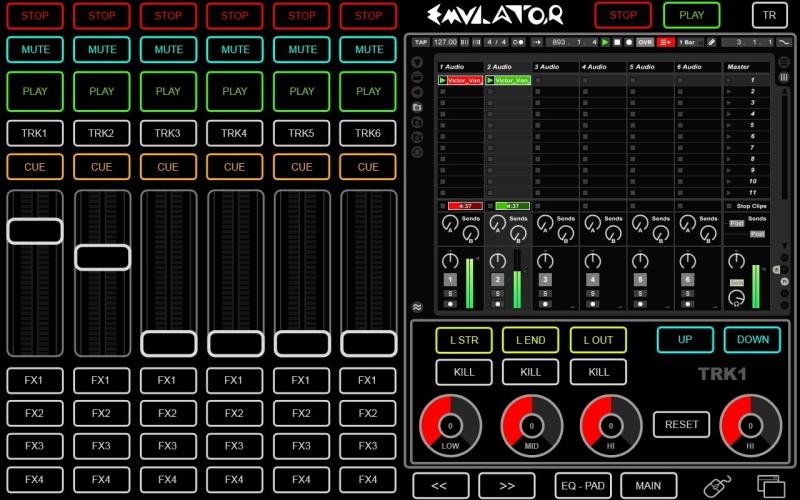This screenshot has width=800, height=500.
Task: Click the second track volume fader handle
Action: (102, 257)
